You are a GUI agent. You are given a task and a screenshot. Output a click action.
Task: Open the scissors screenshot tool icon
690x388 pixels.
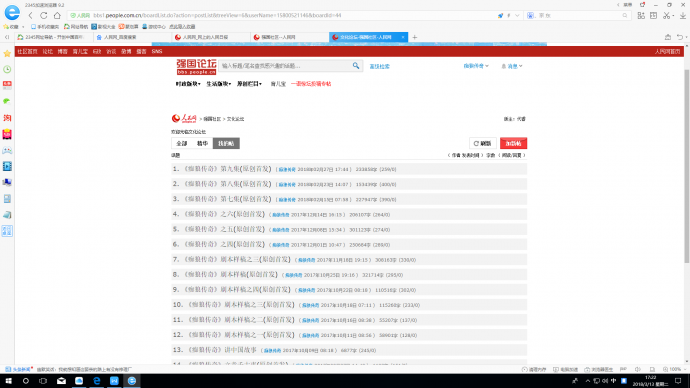[666, 15]
